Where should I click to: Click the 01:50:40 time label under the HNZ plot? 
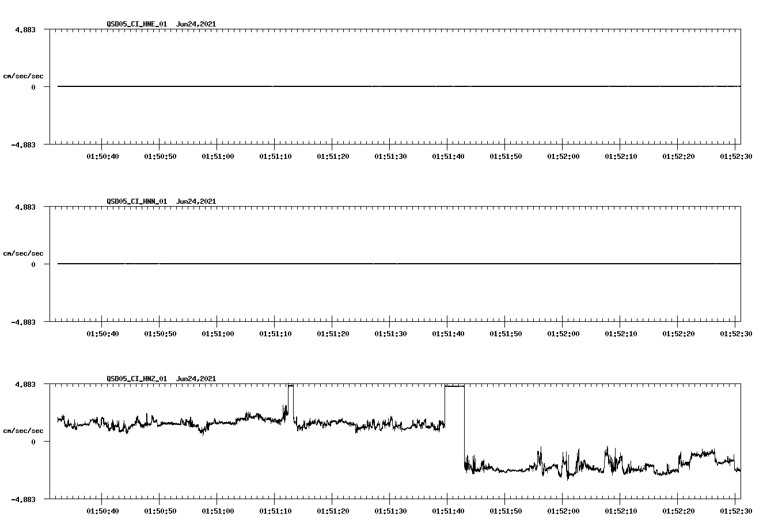(103, 511)
